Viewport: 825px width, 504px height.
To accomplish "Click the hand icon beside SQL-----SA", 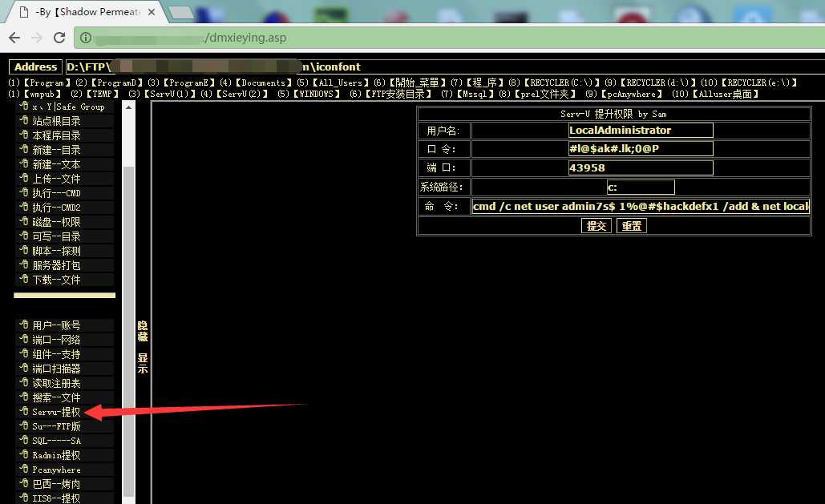I will (24, 441).
